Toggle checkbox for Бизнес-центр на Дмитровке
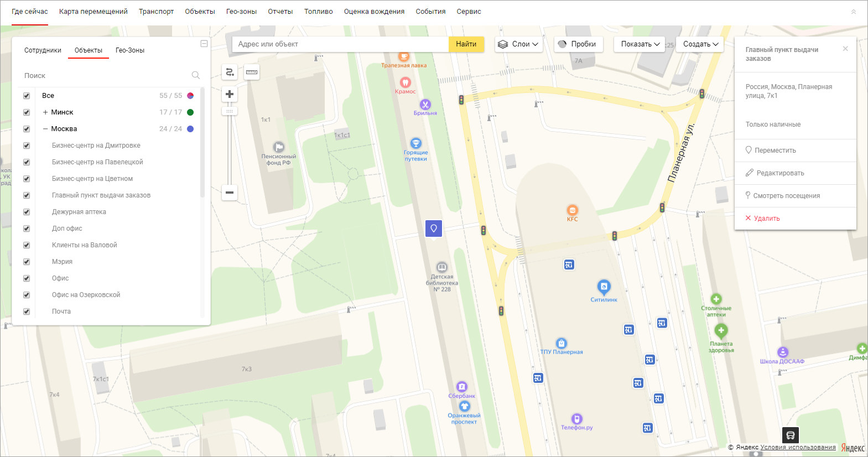 pos(27,146)
